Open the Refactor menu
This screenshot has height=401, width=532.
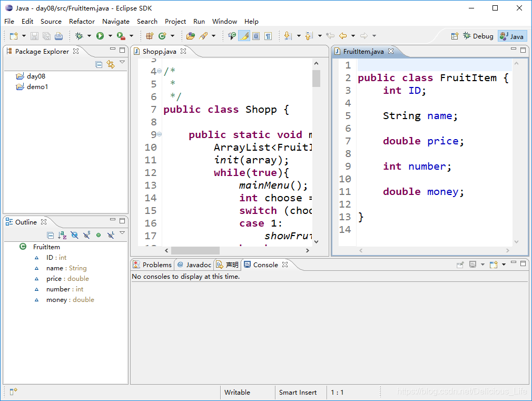point(82,22)
